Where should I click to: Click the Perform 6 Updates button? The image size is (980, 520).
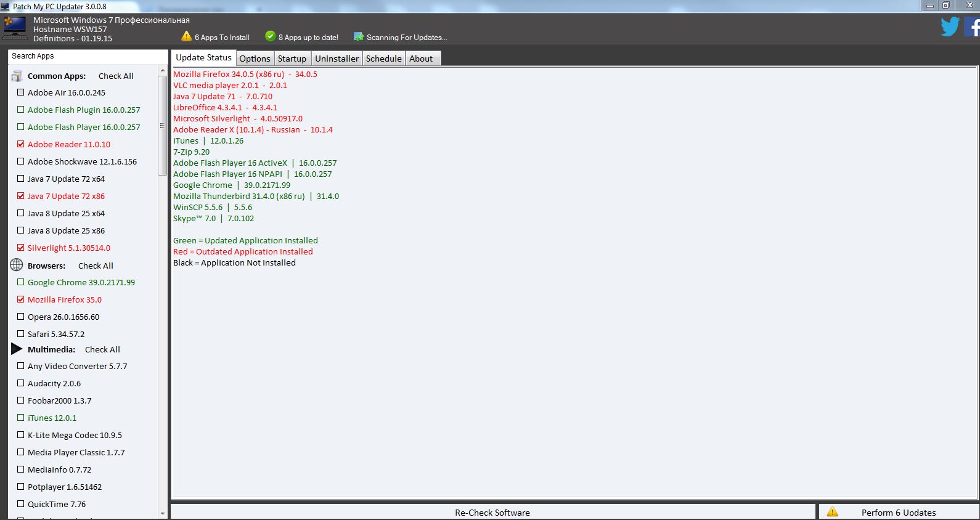[x=899, y=512]
